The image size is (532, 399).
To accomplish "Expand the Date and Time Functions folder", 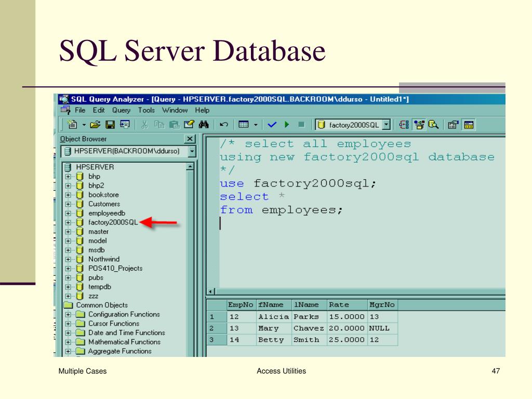I will (68, 333).
